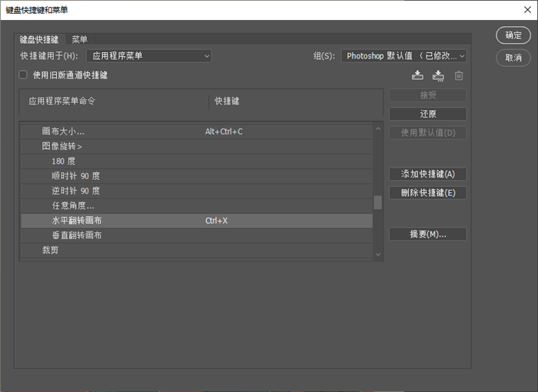
Task: Click the 取消 button
Action: click(x=513, y=58)
